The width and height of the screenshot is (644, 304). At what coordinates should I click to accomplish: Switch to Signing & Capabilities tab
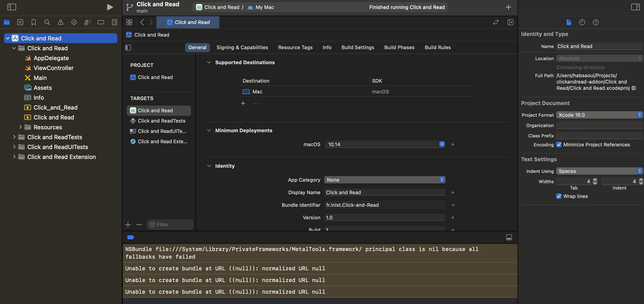pos(242,47)
